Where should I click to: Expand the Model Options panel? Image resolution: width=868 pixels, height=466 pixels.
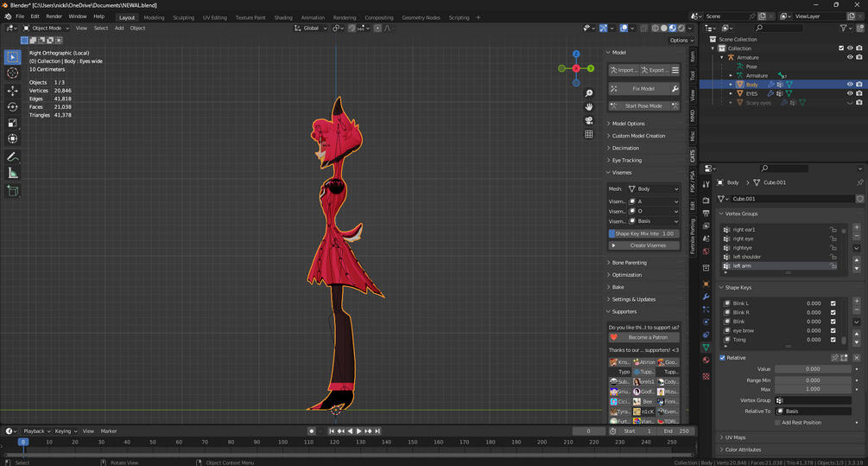(x=628, y=124)
